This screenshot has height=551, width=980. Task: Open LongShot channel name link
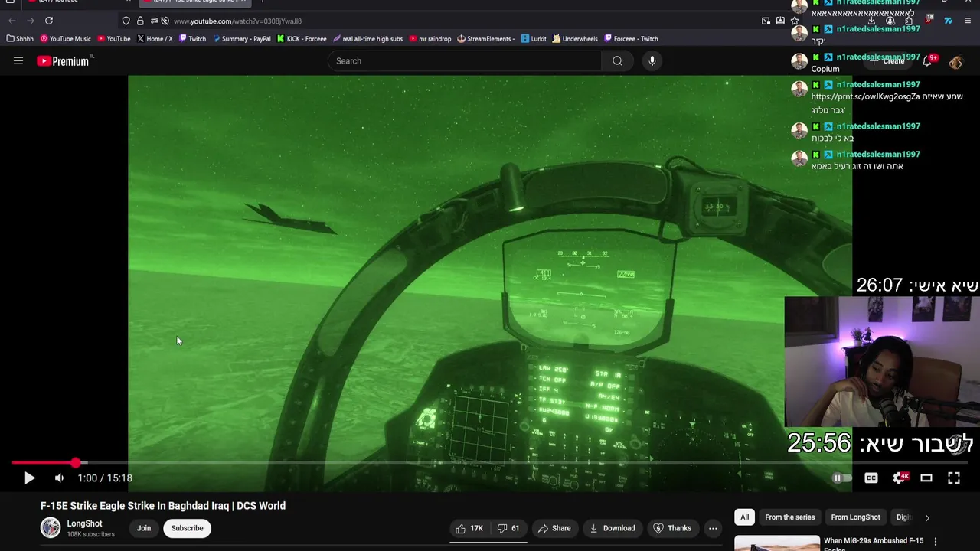pos(84,524)
